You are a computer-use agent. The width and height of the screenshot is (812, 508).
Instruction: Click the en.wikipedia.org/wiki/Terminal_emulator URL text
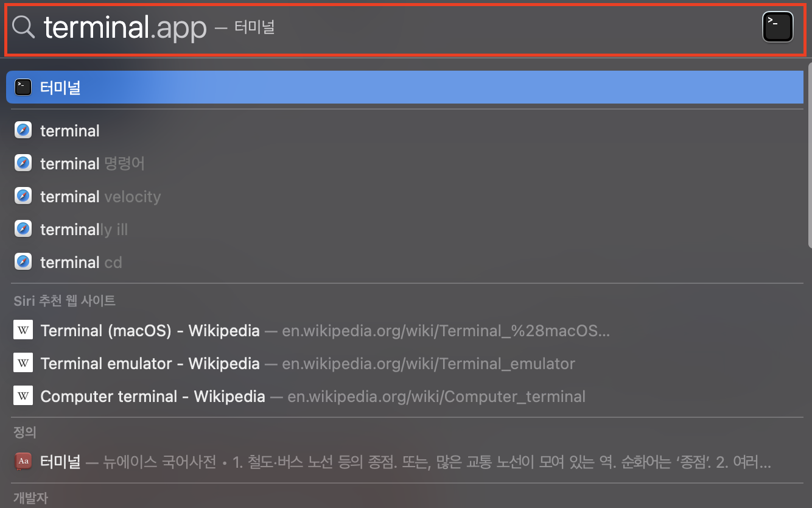429,364
